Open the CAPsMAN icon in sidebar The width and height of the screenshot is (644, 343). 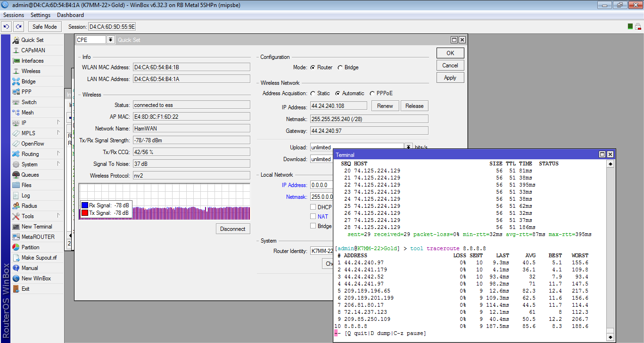coord(16,50)
